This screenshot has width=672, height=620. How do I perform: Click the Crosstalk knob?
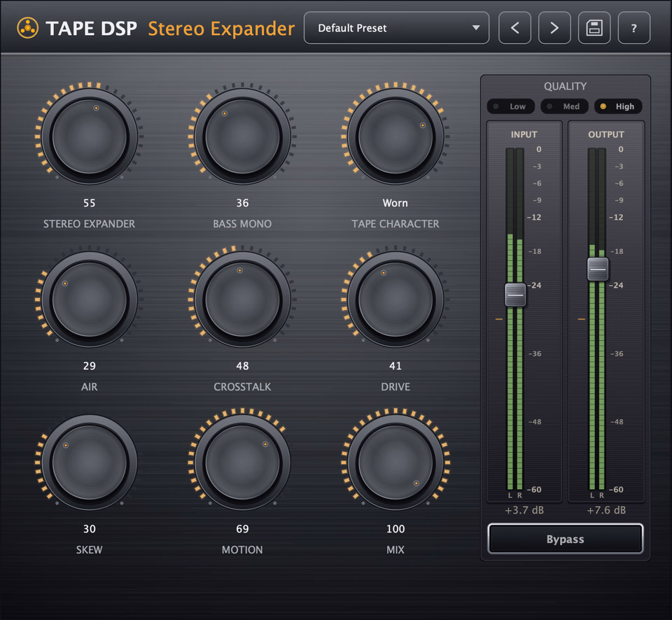(x=242, y=300)
